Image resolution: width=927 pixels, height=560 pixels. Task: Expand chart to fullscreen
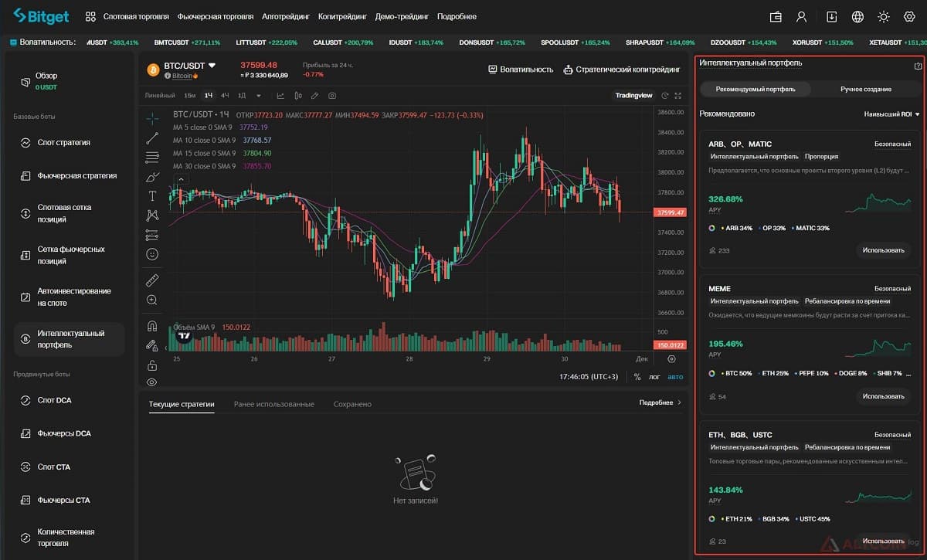[x=677, y=96]
